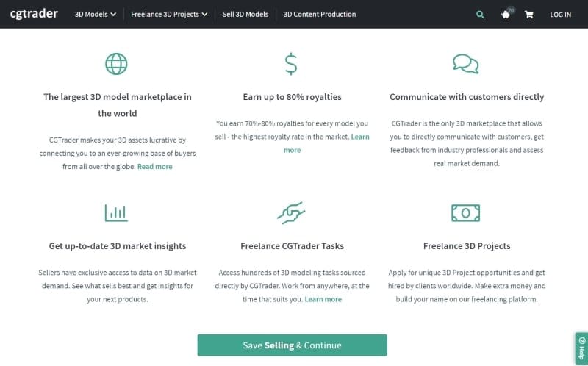Open the search magnifier icon

480,15
